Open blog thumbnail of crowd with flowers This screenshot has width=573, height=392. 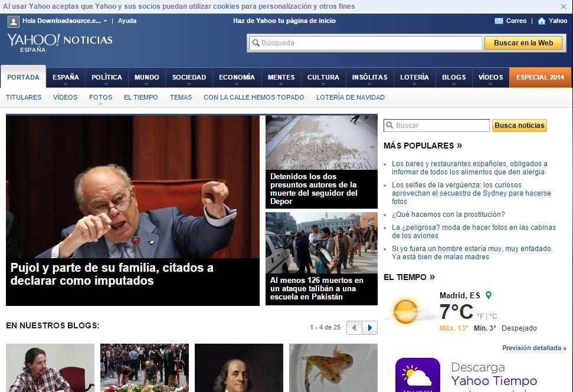coord(145,368)
